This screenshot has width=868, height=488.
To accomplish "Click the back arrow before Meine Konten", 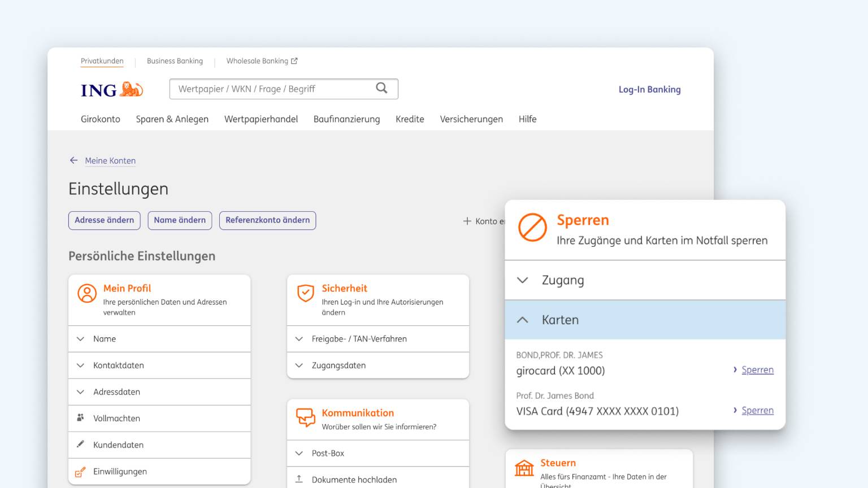I will [73, 160].
